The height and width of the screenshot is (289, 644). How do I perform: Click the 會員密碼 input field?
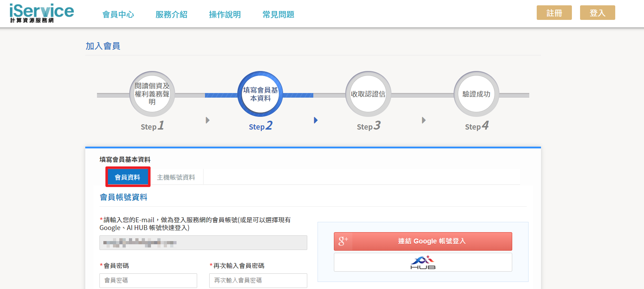pyautogui.click(x=148, y=280)
